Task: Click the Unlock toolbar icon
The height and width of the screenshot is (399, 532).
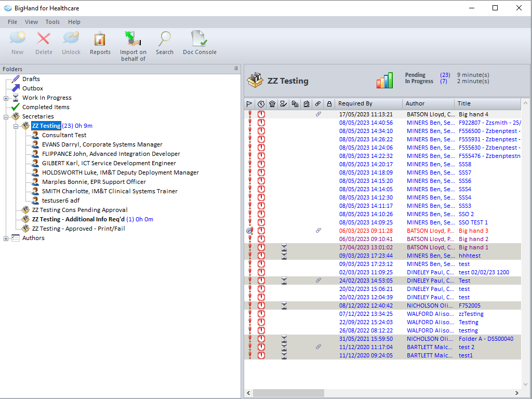Action: click(71, 38)
